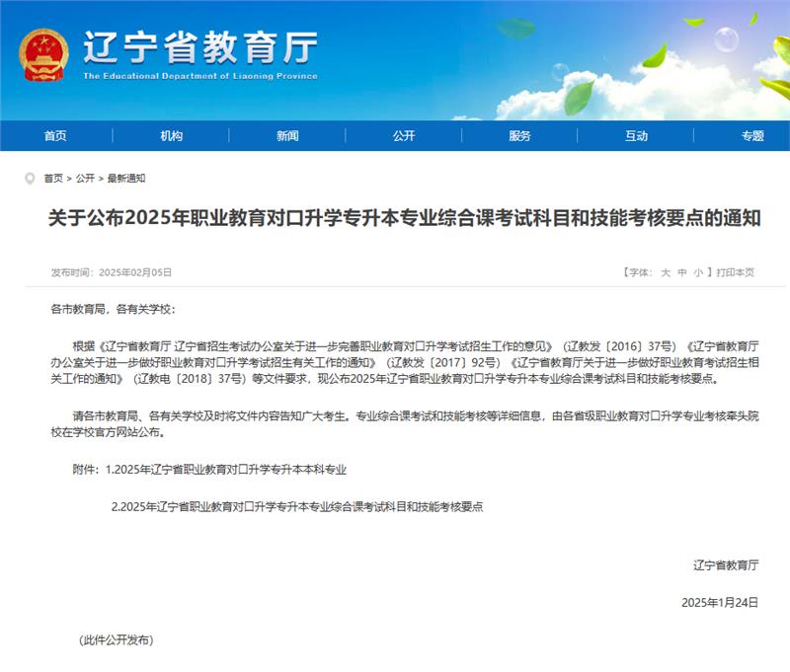Click the national emblem logo
Viewport: 790px width, 672px height.
click(x=43, y=55)
